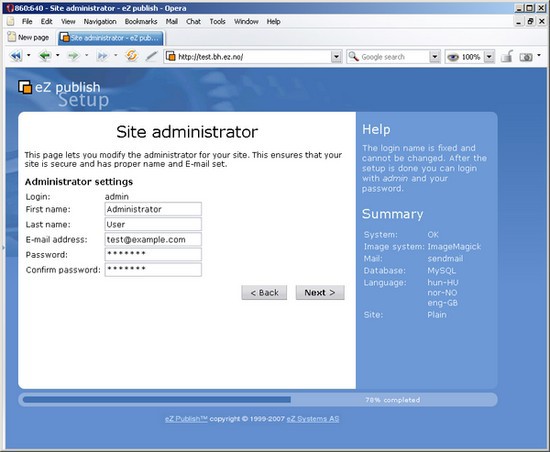Reload the page with the Reload icon
This screenshot has width=550, height=452.
click(x=132, y=55)
